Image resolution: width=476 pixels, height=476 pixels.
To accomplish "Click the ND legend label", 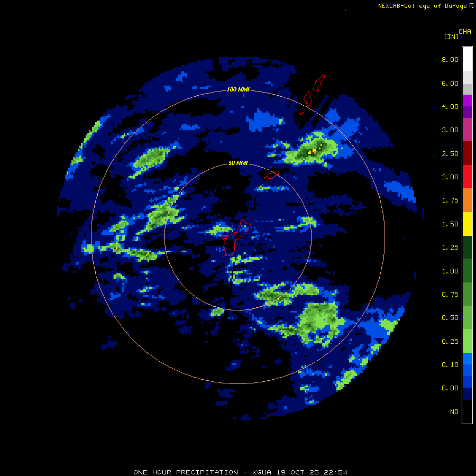I will pyautogui.click(x=454, y=412).
